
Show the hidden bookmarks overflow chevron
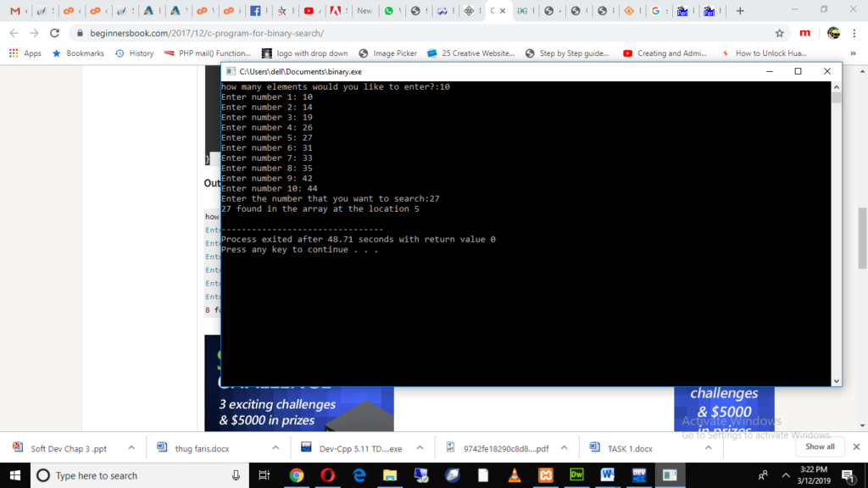pyautogui.click(x=853, y=53)
